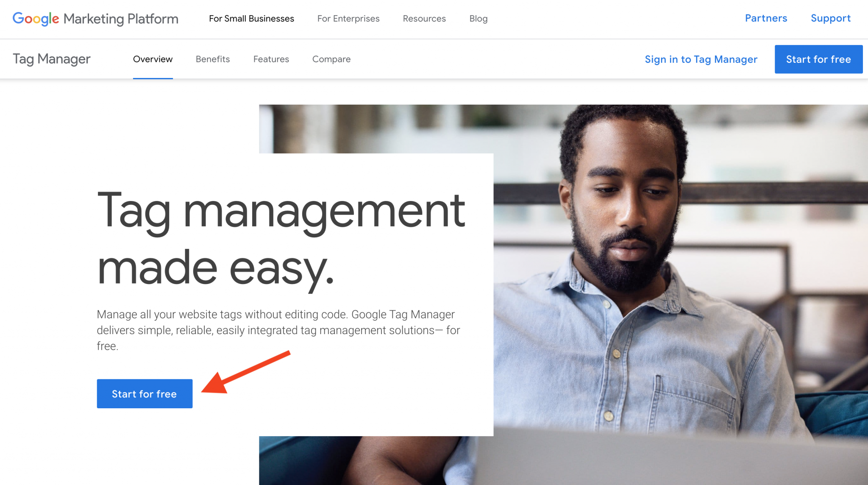The height and width of the screenshot is (485, 868).
Task: Click the Tag Manager product name
Action: (51, 59)
